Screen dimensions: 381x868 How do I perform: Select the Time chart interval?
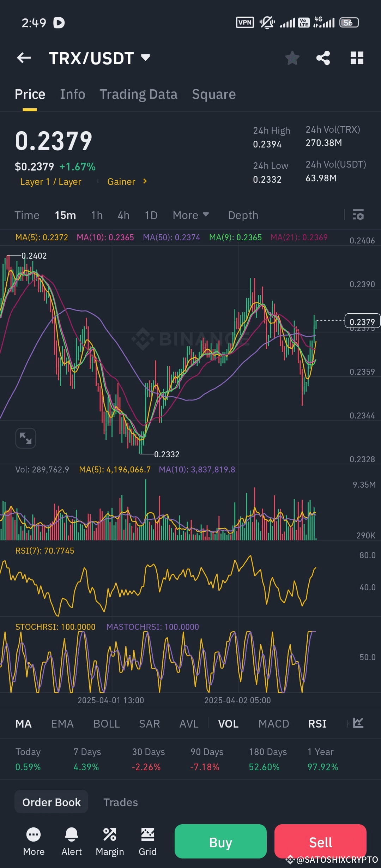click(27, 215)
